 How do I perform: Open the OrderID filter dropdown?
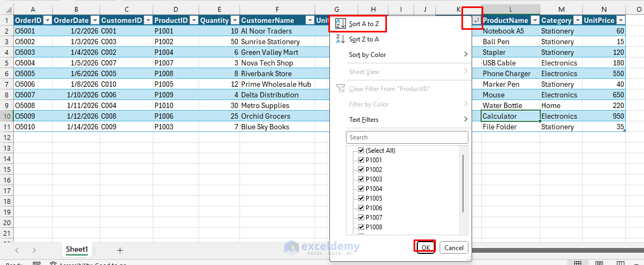pos(47,20)
